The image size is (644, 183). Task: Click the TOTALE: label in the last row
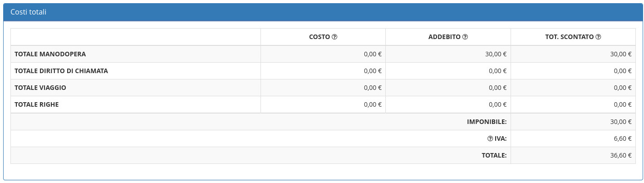pyautogui.click(x=494, y=155)
